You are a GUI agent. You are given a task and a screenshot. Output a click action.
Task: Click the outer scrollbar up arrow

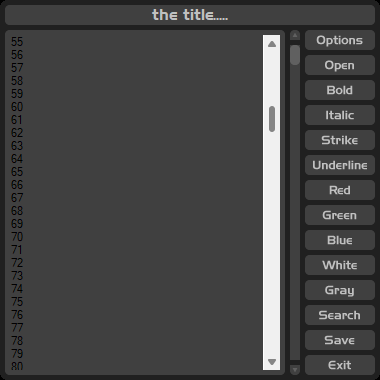[x=295, y=35]
